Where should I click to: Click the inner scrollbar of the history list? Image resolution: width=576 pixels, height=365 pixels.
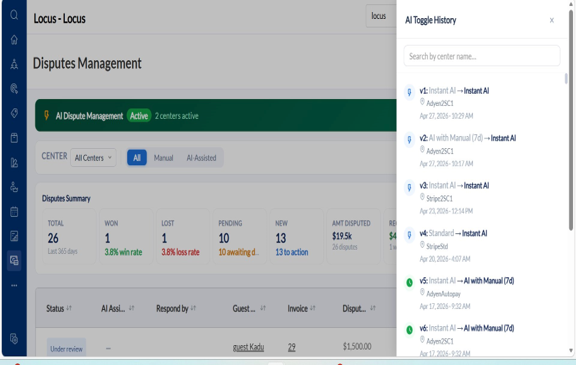[566, 79]
